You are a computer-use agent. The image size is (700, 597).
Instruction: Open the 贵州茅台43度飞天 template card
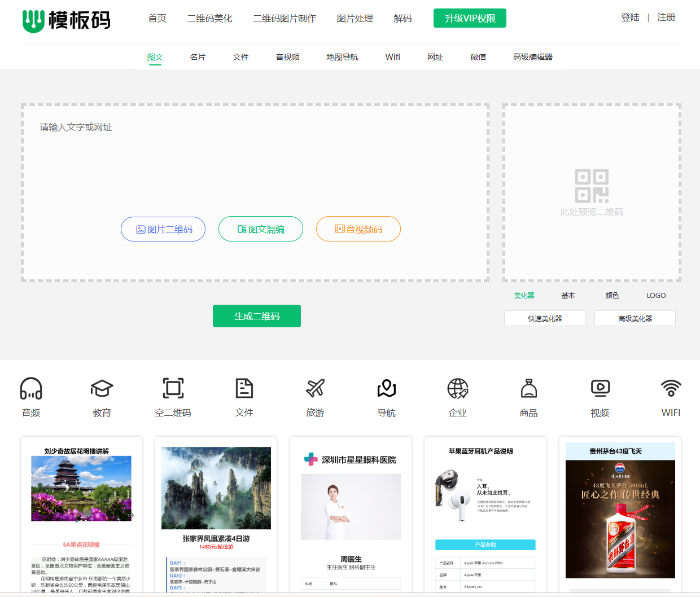(x=620, y=515)
